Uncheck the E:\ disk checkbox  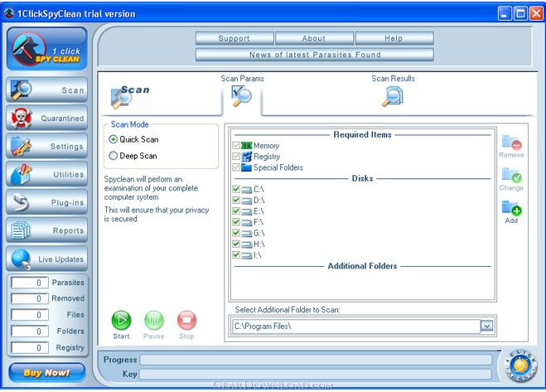pyautogui.click(x=236, y=211)
